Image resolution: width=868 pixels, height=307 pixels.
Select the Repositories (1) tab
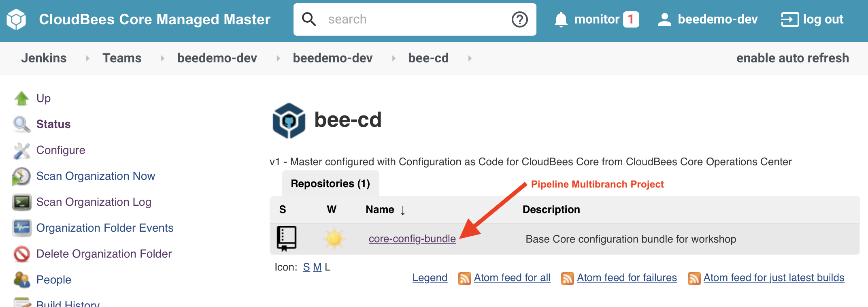click(x=330, y=183)
